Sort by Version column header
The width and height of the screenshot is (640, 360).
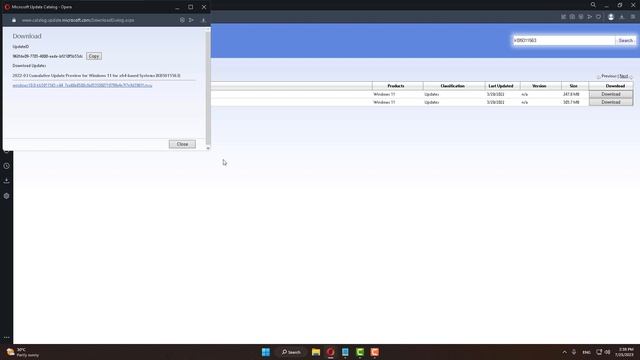[x=539, y=86]
